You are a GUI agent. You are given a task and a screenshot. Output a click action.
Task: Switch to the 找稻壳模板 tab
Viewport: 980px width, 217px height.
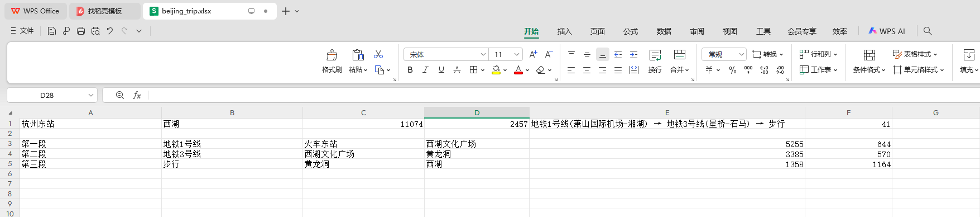point(104,11)
